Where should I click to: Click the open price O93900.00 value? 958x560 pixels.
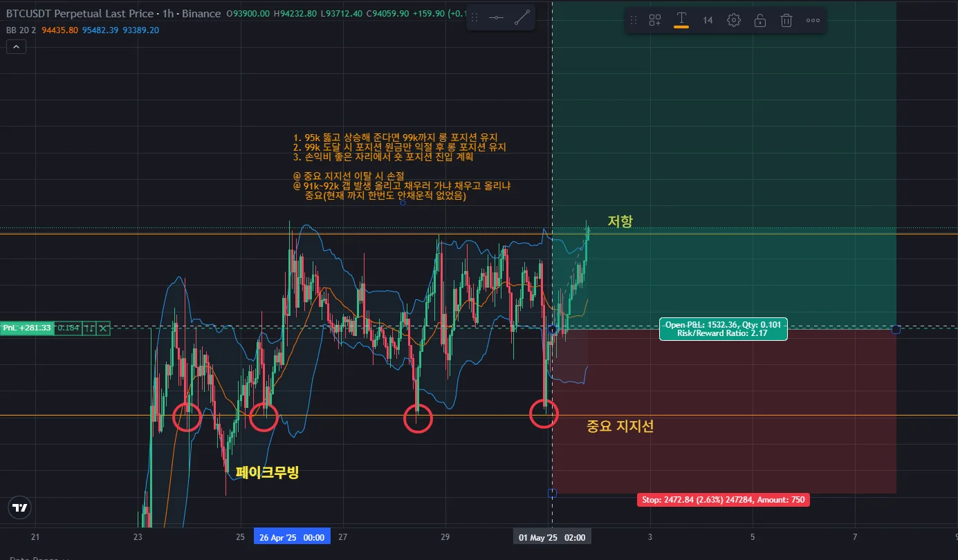click(x=249, y=14)
